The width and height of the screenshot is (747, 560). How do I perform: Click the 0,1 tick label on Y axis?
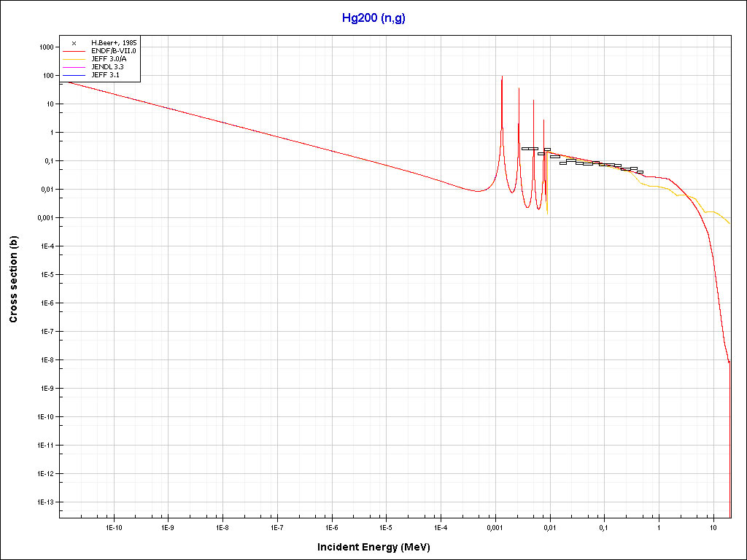tap(48, 160)
